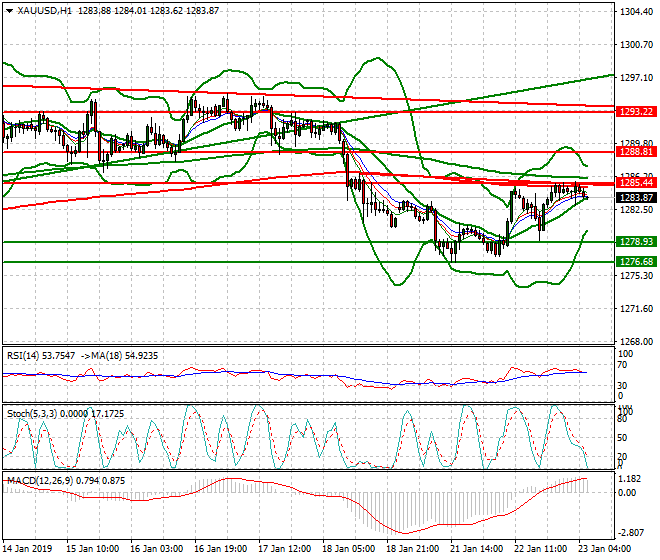Click the 1271.60 price scale value
The width and height of the screenshot is (660, 560).
click(637, 309)
